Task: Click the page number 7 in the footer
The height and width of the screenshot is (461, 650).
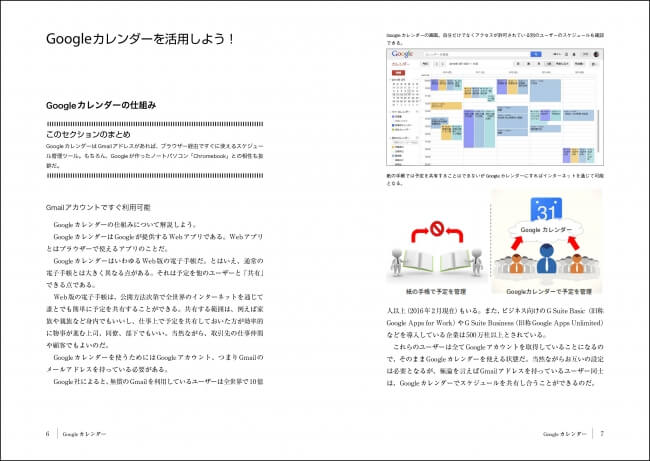Action: 602,434
